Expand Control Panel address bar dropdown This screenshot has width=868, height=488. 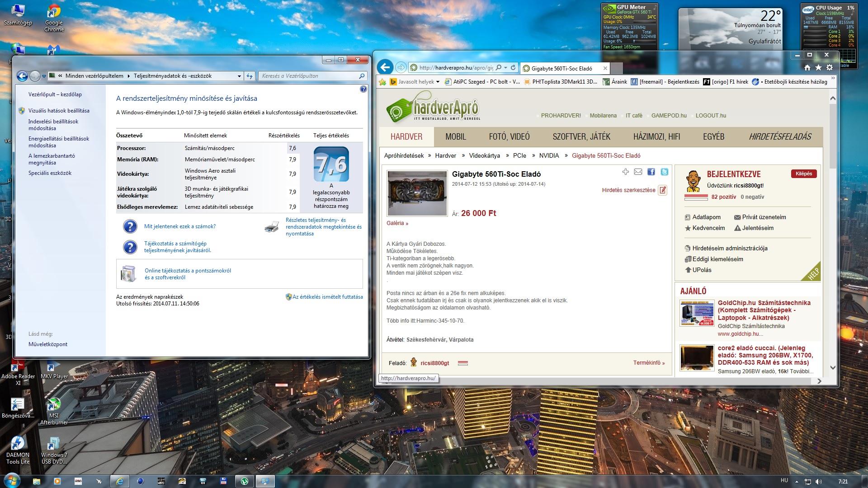click(x=239, y=76)
